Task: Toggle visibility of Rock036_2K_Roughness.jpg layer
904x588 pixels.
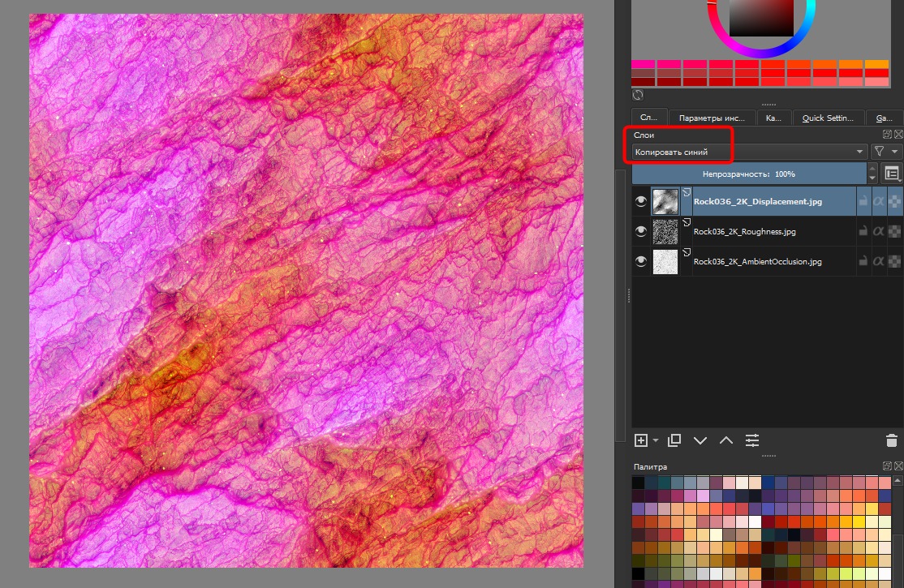Action: click(641, 231)
